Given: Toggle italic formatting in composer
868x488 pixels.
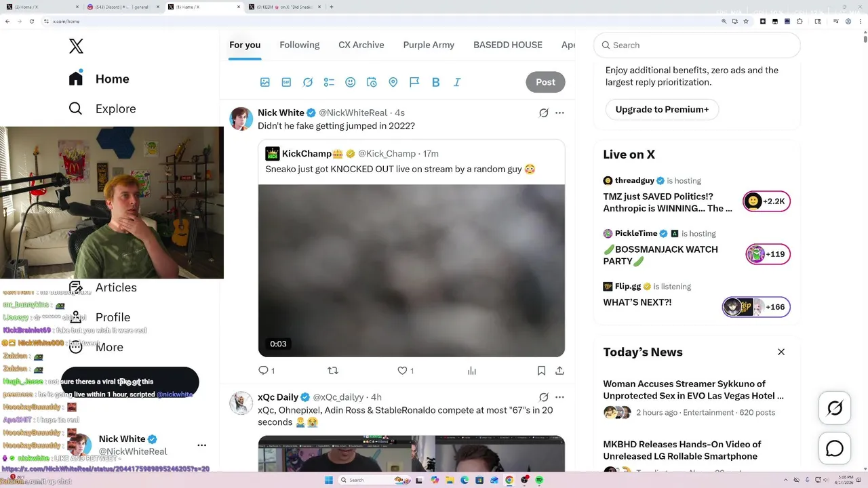Looking at the screenshot, I should click(x=457, y=82).
